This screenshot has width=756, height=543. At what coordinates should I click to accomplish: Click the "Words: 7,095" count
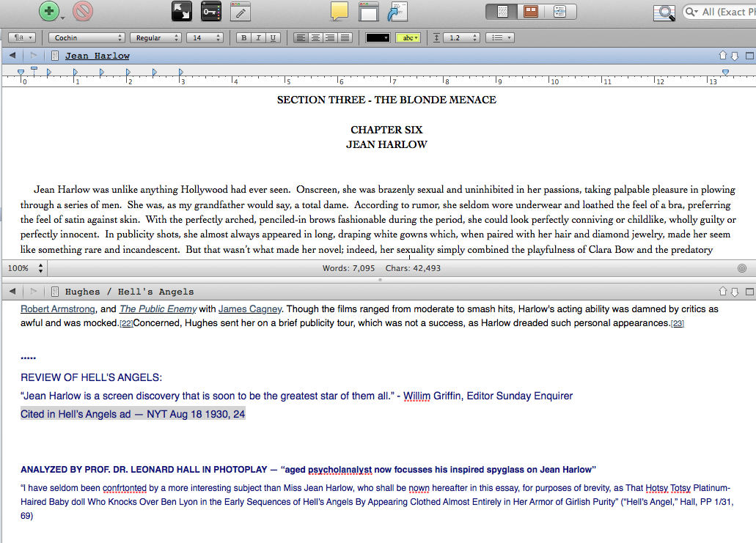(348, 268)
